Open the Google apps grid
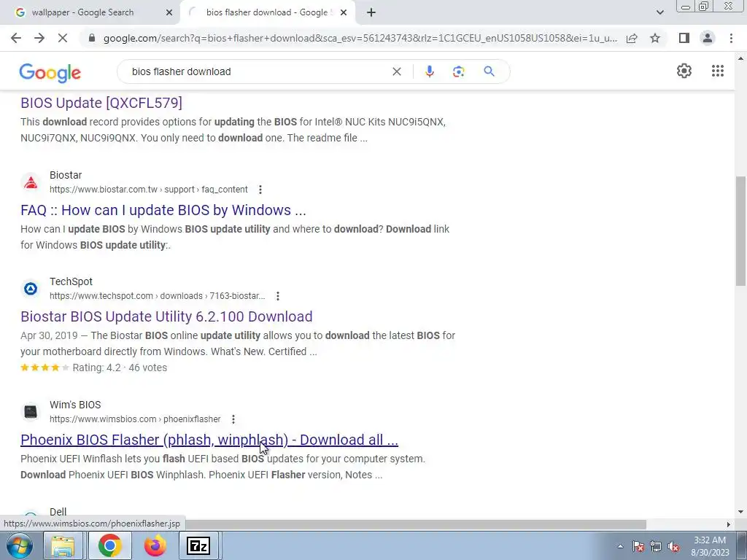The width and height of the screenshot is (747, 560). (x=718, y=71)
